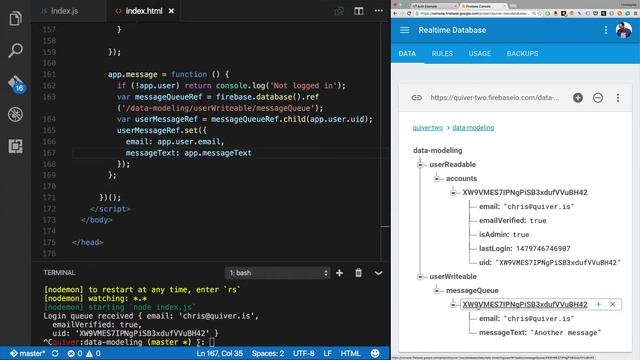Follow the quiver-two breadcrumb link
This screenshot has width=640, height=360.
[427, 128]
